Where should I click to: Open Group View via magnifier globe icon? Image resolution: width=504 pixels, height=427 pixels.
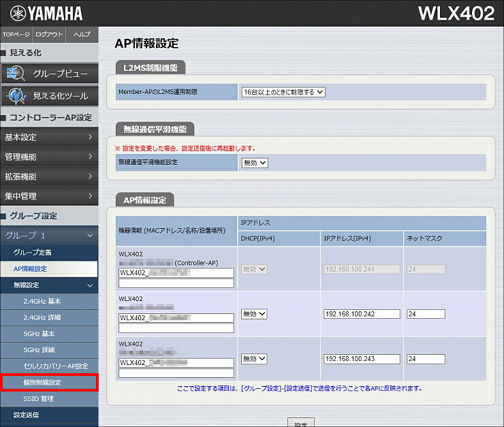point(15,74)
